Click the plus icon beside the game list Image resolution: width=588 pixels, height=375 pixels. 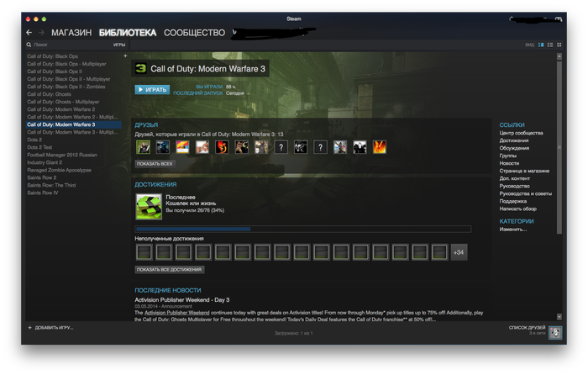pos(125,56)
